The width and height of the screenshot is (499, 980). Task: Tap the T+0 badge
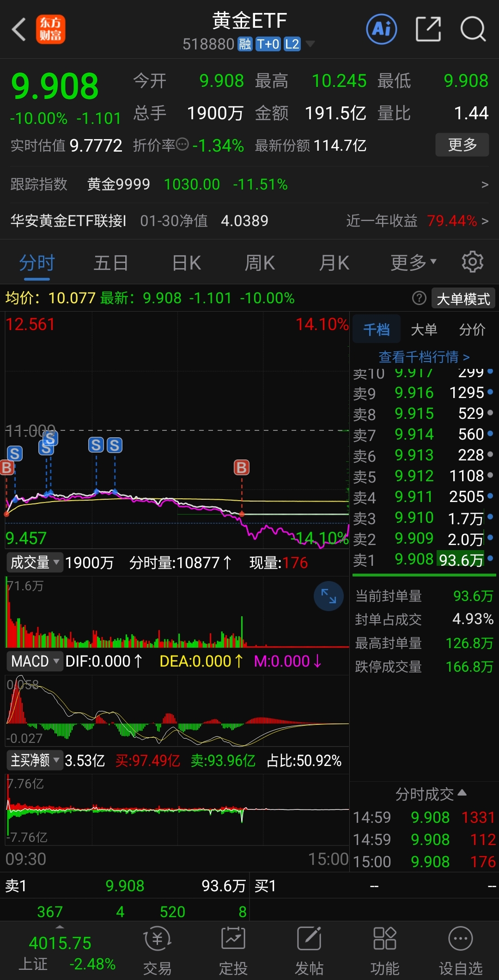click(x=268, y=44)
